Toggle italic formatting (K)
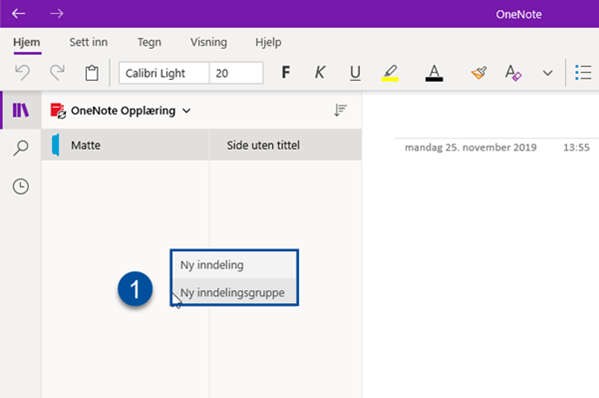This screenshot has height=398, width=599. (320, 72)
